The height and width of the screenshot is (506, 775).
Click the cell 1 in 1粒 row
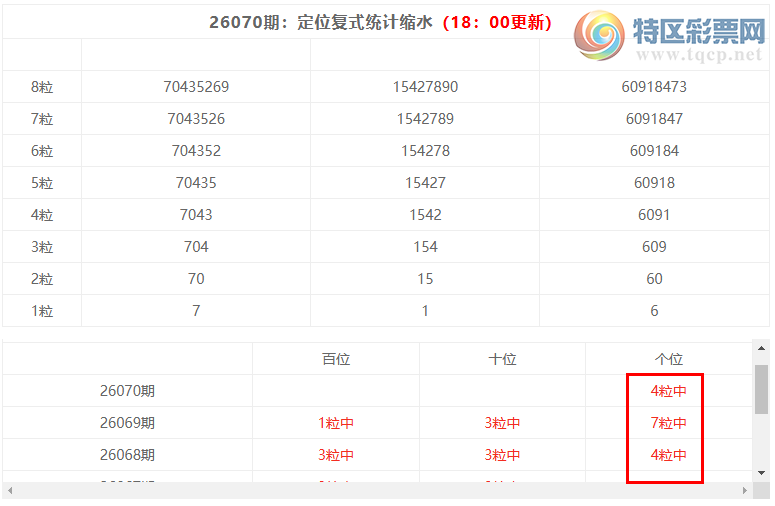pos(425,311)
